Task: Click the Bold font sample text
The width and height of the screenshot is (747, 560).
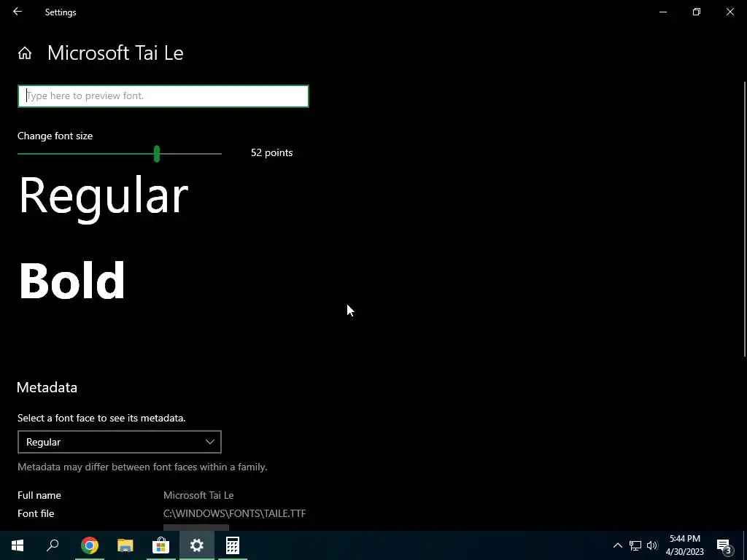Action: click(x=72, y=281)
